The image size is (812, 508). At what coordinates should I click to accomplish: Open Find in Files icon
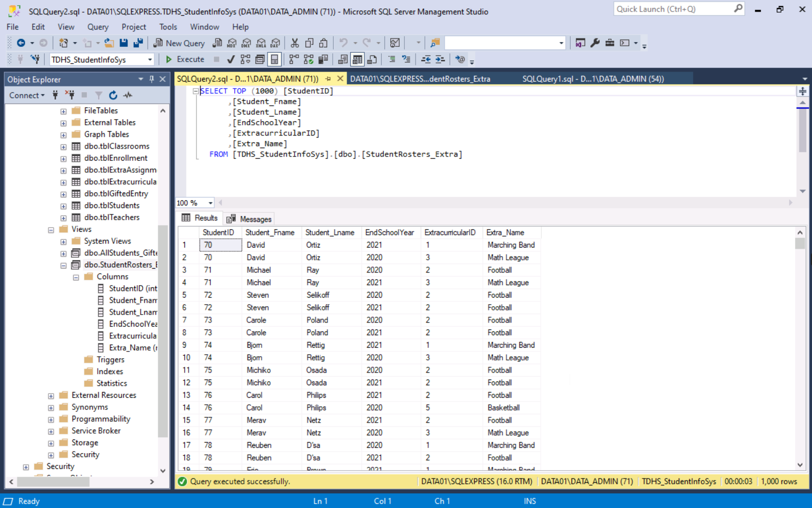(435, 43)
